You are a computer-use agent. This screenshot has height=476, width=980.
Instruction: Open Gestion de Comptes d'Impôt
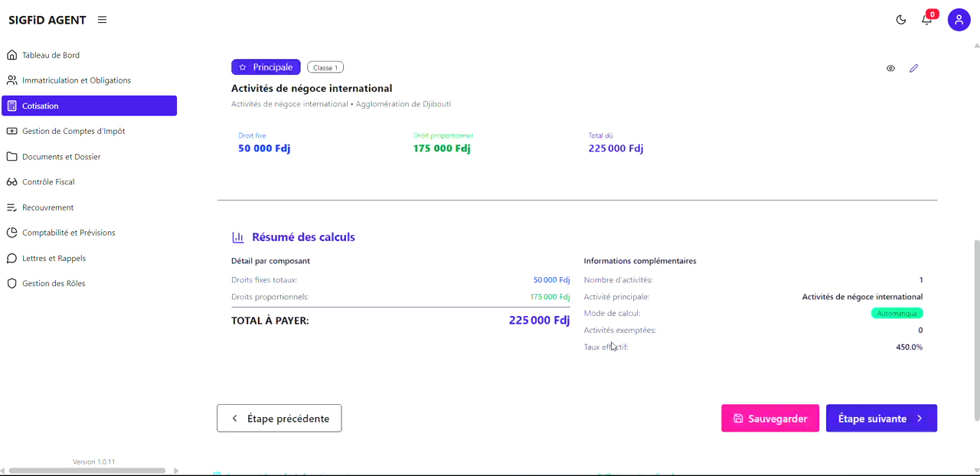[11, 131]
